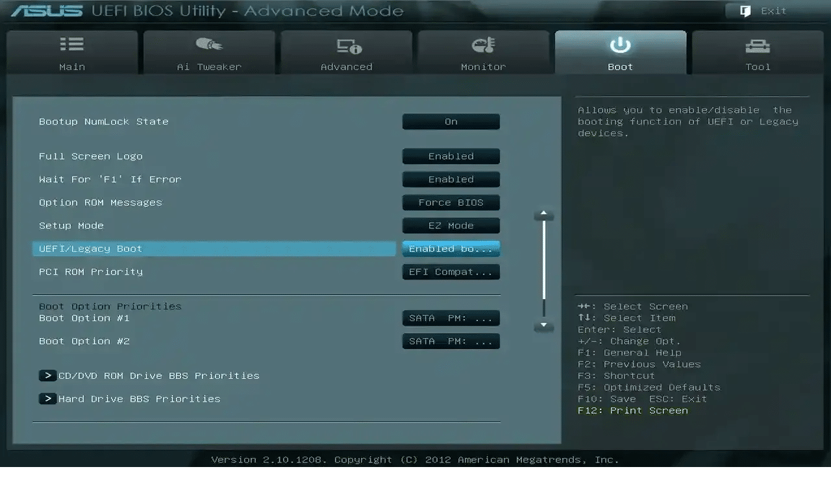Image resolution: width=831 pixels, height=504 pixels.
Task: Open Hard Drive BBS Priorities submenu
Action: point(139,399)
